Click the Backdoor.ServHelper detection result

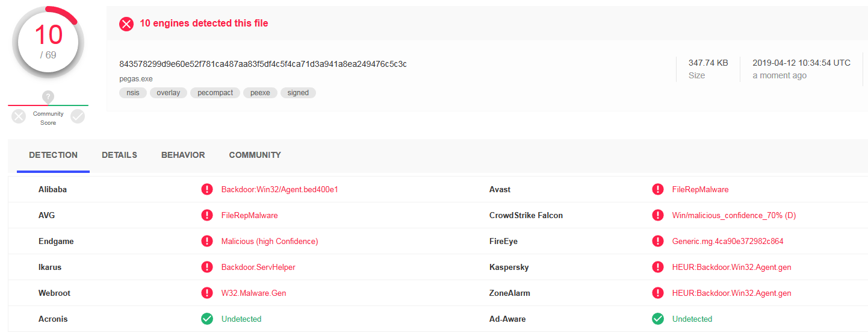coord(258,267)
